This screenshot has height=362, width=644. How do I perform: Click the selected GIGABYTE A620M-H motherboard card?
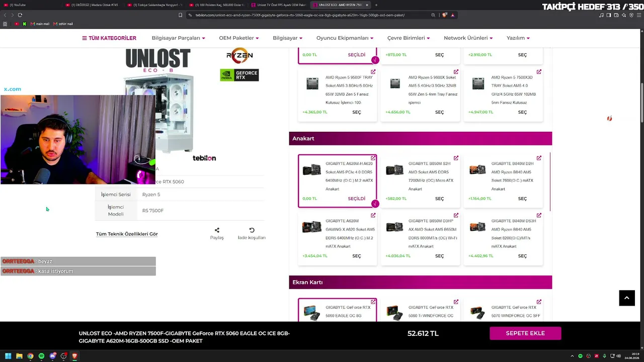pos(337,180)
